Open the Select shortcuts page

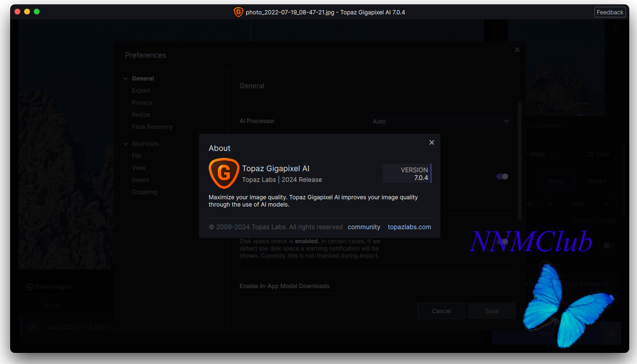141,180
